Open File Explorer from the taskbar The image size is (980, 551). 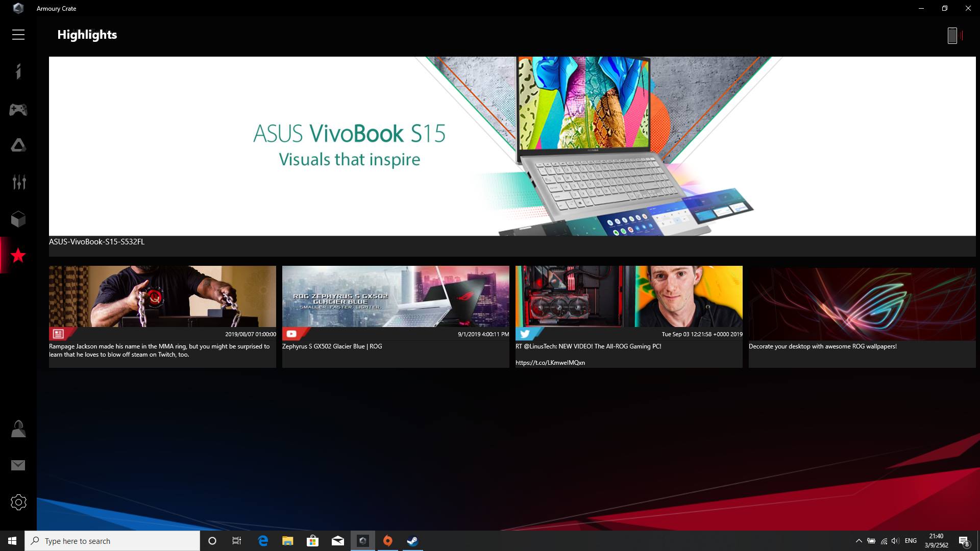pyautogui.click(x=287, y=541)
